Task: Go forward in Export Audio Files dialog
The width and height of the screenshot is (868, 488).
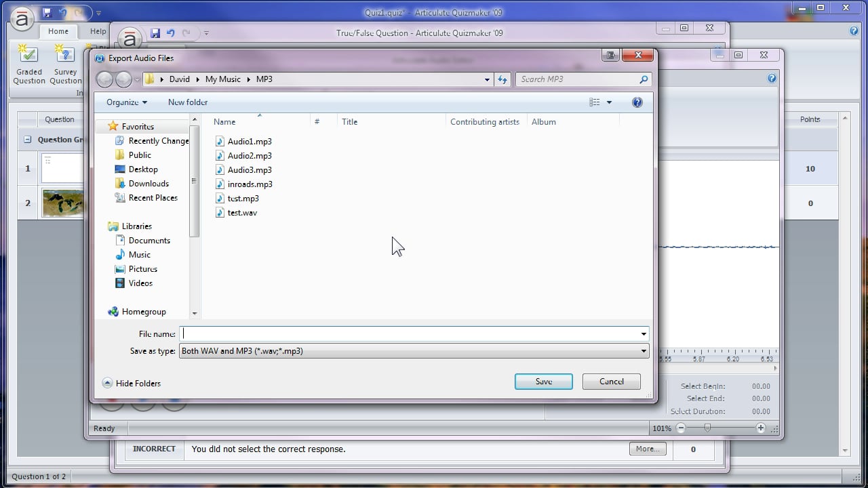Action: [x=123, y=79]
